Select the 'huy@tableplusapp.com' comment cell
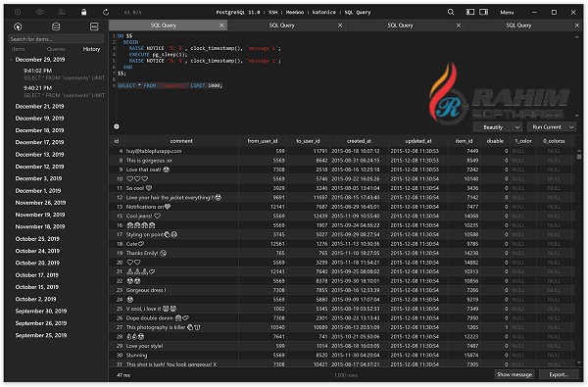Viewport: 588px width, 387px height. 181,151
